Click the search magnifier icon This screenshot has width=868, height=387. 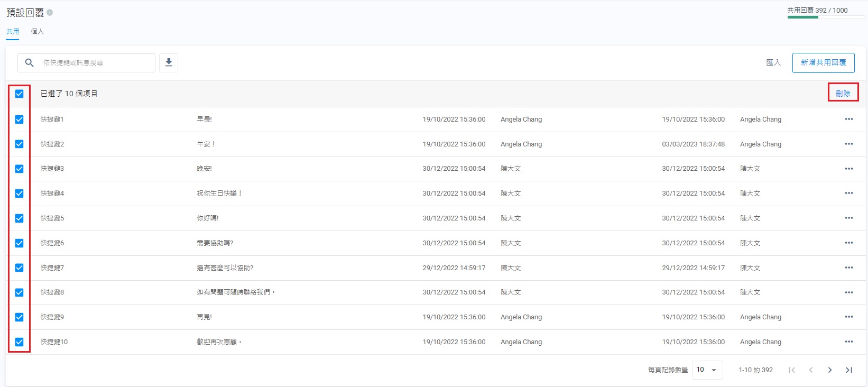click(30, 62)
